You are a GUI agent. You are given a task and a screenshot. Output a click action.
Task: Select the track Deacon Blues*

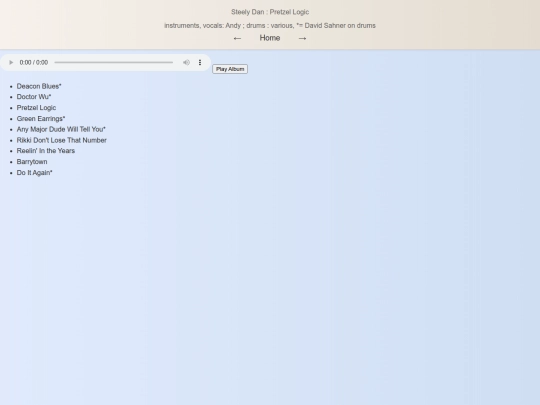tap(39, 86)
